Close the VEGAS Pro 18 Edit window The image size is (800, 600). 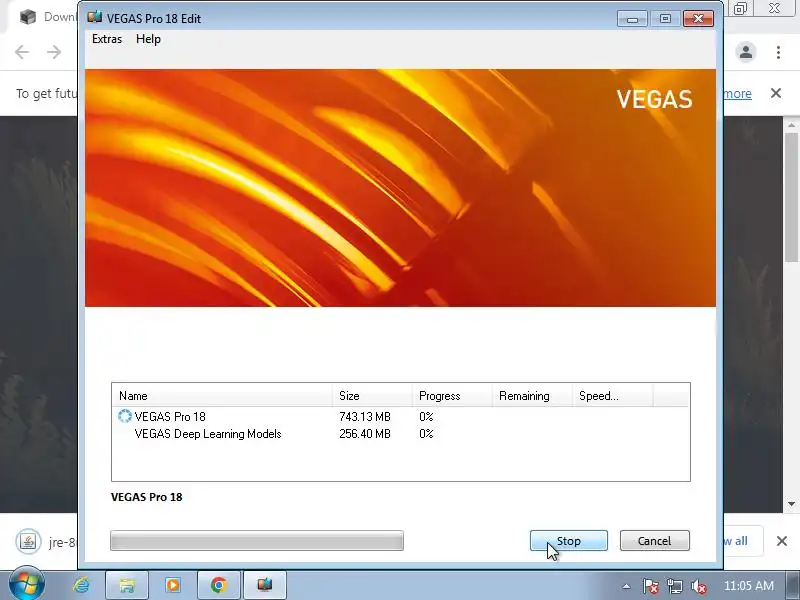click(698, 19)
